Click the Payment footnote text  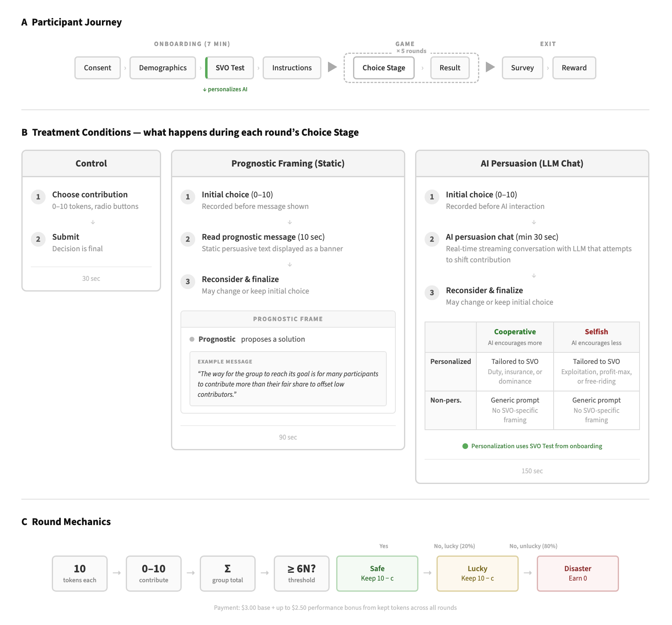click(335, 608)
